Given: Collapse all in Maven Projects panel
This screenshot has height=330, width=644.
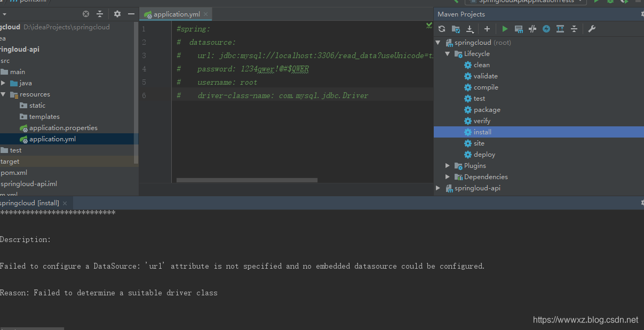Looking at the screenshot, I should (574, 29).
